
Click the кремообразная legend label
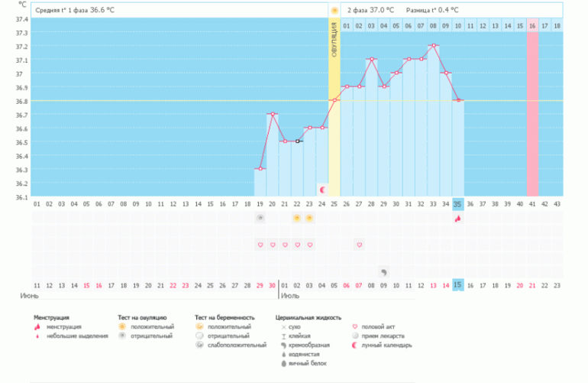coord(309,345)
